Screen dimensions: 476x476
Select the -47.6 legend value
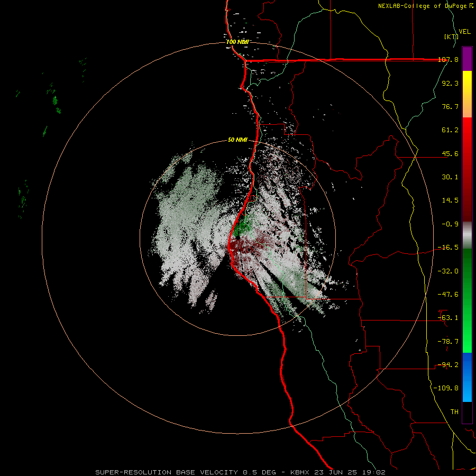point(448,295)
